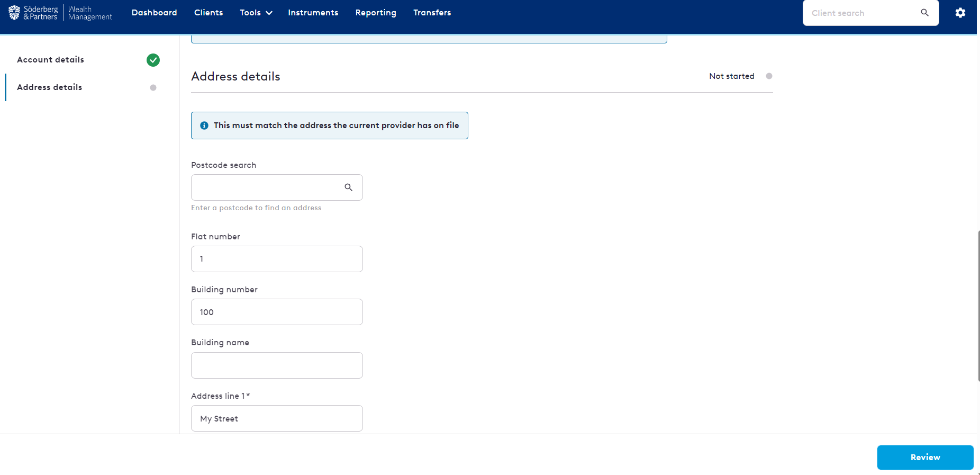Viewport: 980px width, 475px height.
Task: Click the Flat number field
Action: (277, 259)
